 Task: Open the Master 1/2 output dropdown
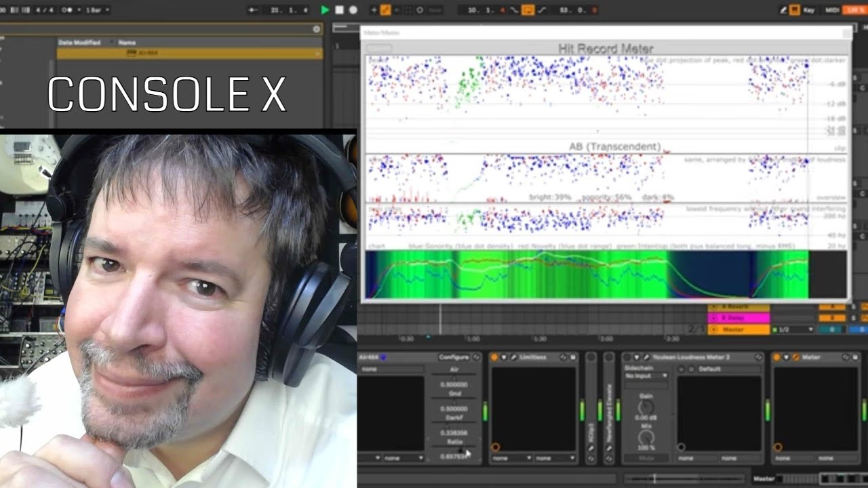click(793, 329)
